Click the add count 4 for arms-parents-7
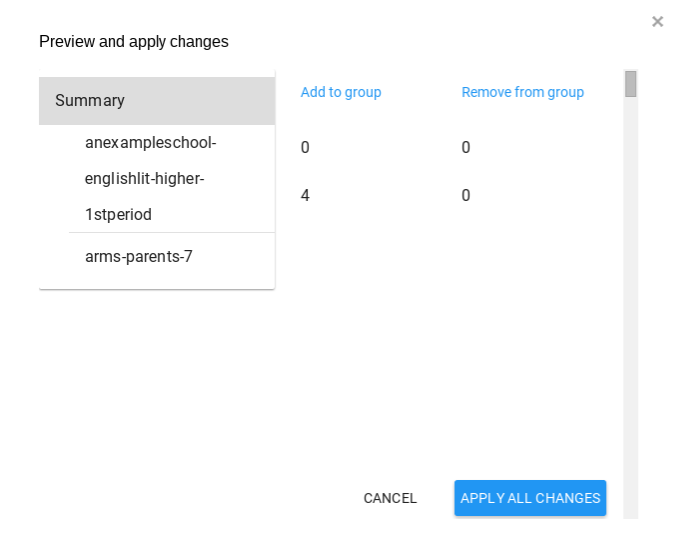This screenshot has width=678, height=549. click(x=305, y=196)
